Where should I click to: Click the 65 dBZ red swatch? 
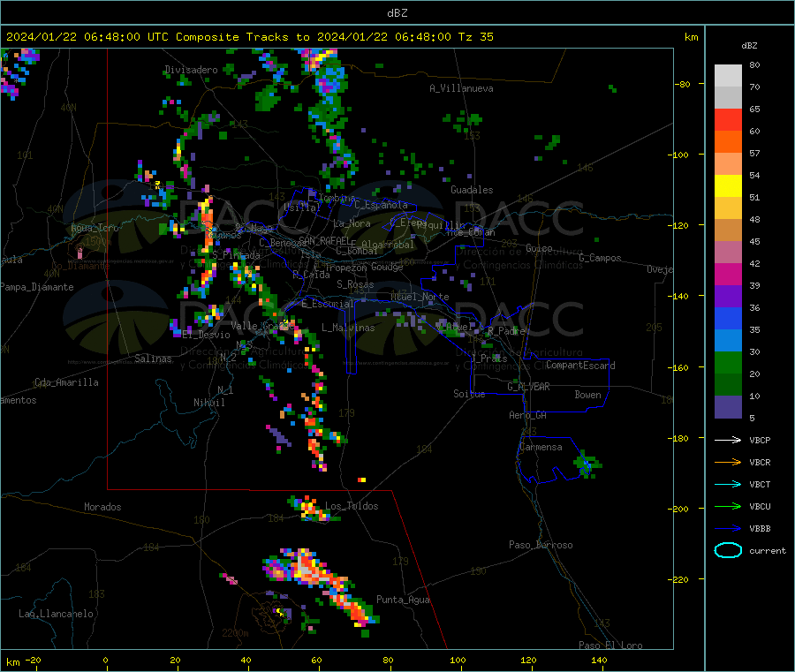point(728,119)
